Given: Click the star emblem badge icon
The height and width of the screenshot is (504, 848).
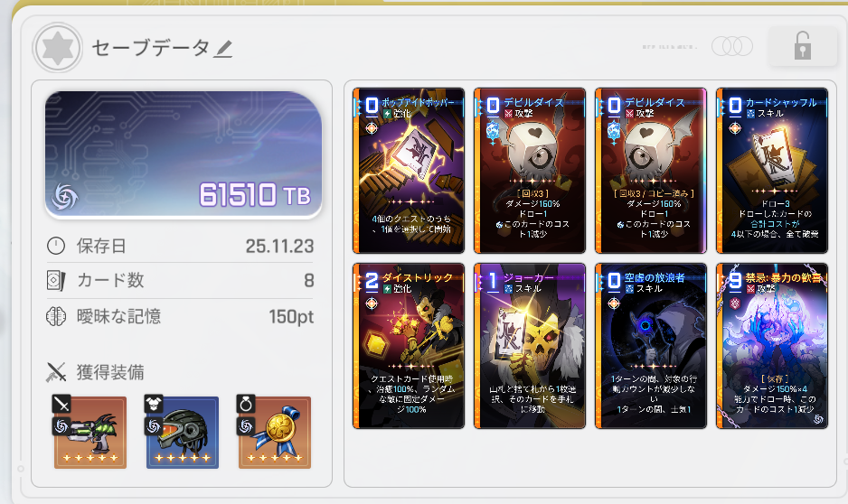Looking at the screenshot, I should point(57,48).
